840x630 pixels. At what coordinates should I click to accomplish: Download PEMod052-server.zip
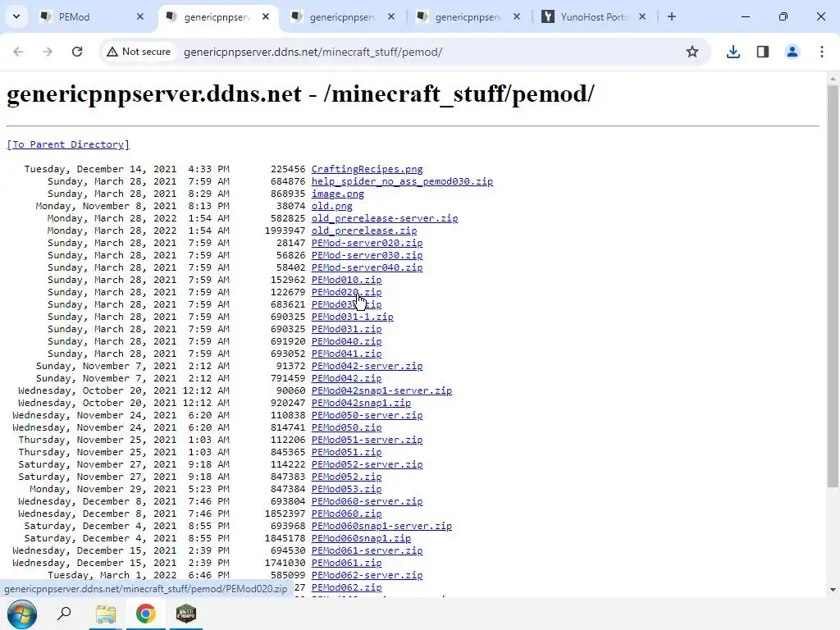[x=367, y=465]
